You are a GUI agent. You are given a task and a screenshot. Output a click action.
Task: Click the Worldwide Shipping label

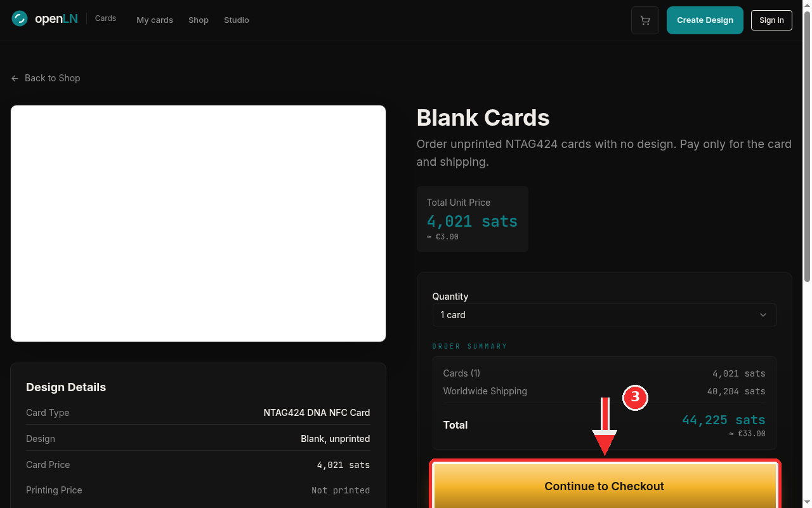485,391
